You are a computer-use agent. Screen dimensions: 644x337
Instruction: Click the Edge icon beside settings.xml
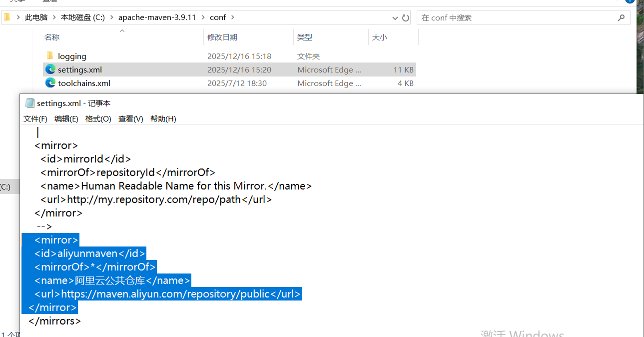(x=50, y=69)
